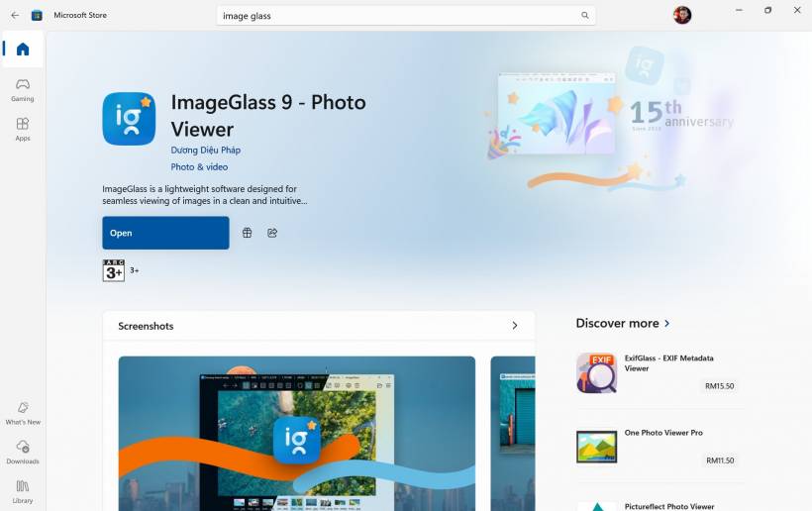Viewport: 812px width, 511px height.
Task: Expand the Screenshots section chevron
Action: tap(514, 326)
